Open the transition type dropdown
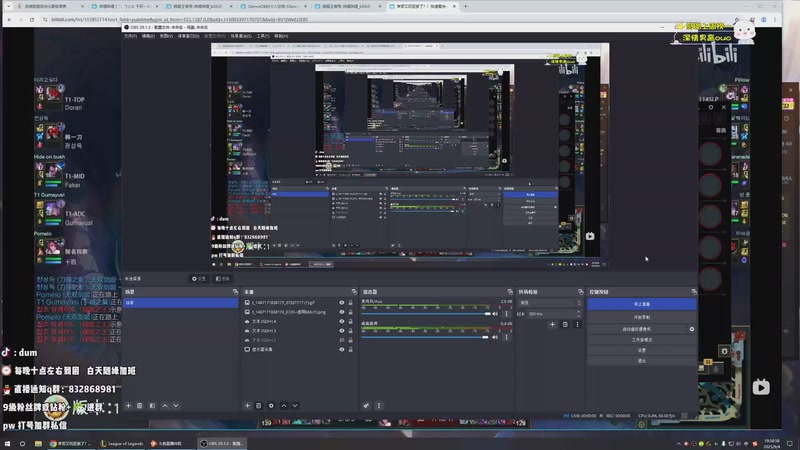The height and width of the screenshot is (450, 800). [549, 303]
